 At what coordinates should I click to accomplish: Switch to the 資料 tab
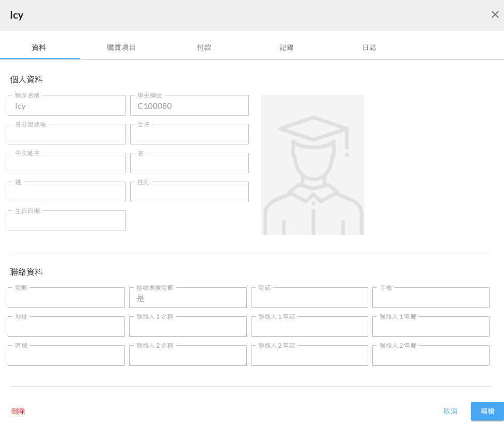coord(39,47)
